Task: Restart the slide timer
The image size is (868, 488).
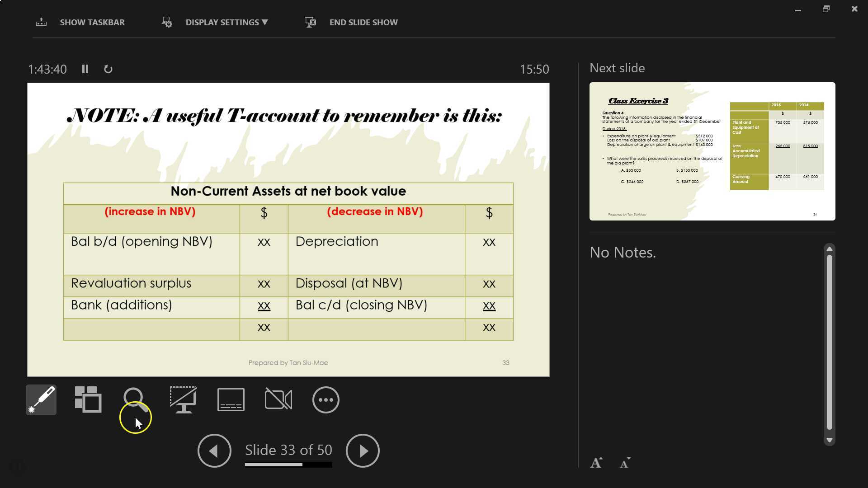Action: (x=108, y=69)
